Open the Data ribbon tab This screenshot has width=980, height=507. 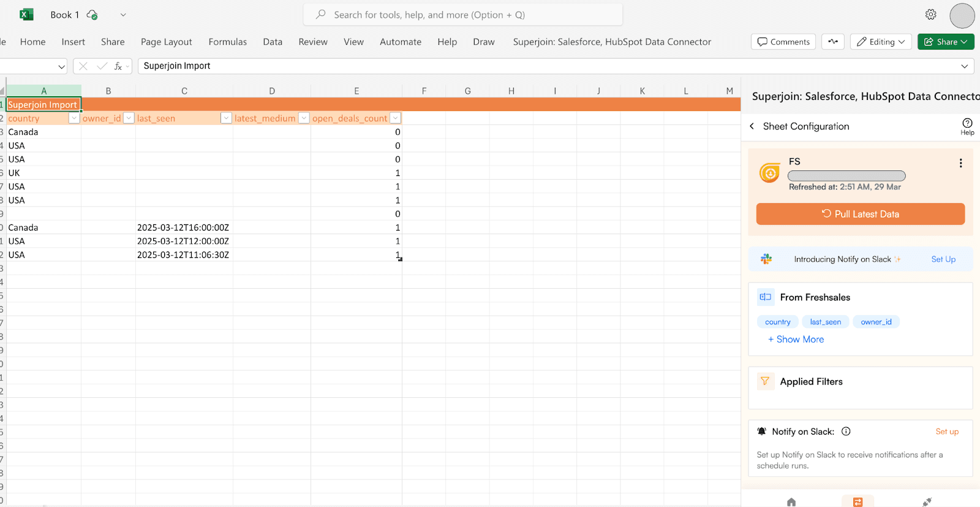click(x=273, y=42)
